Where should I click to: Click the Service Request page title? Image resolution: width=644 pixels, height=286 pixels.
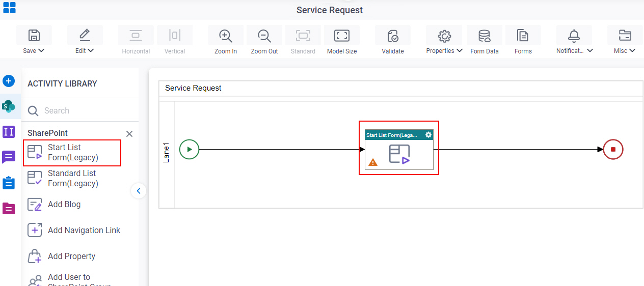tap(330, 10)
